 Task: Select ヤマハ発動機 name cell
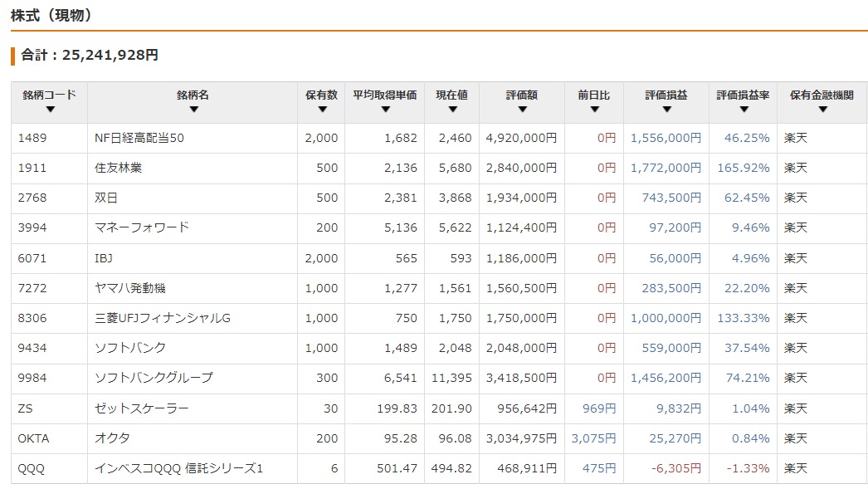pyautogui.click(x=192, y=288)
